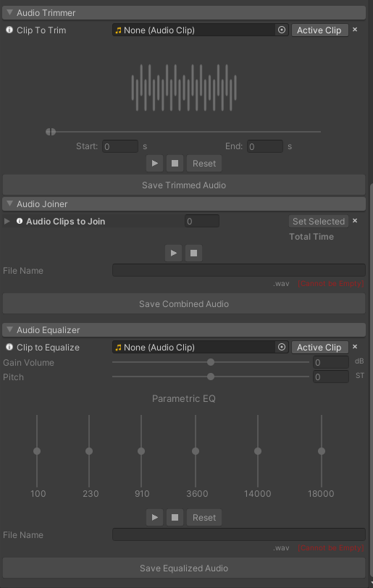Click info icon beside Clip To Trim
The height and width of the screenshot is (588, 373).
[9, 30]
